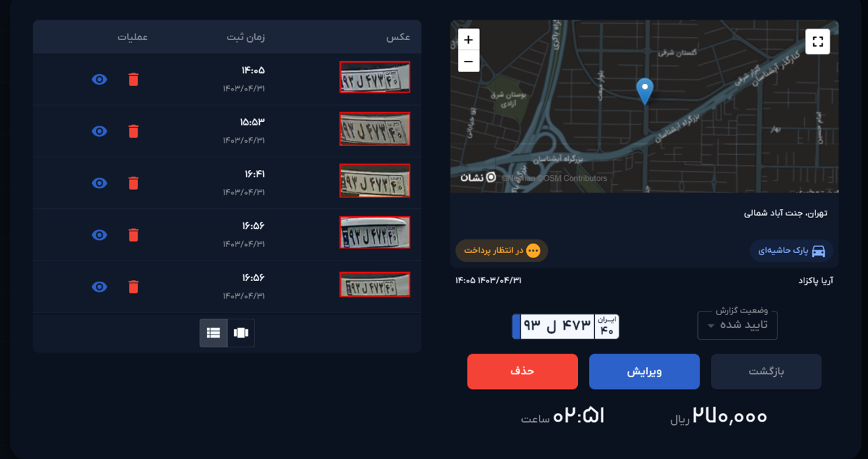This screenshot has height=459, width=868.
Task: Zoom out on the map
Action: click(469, 62)
